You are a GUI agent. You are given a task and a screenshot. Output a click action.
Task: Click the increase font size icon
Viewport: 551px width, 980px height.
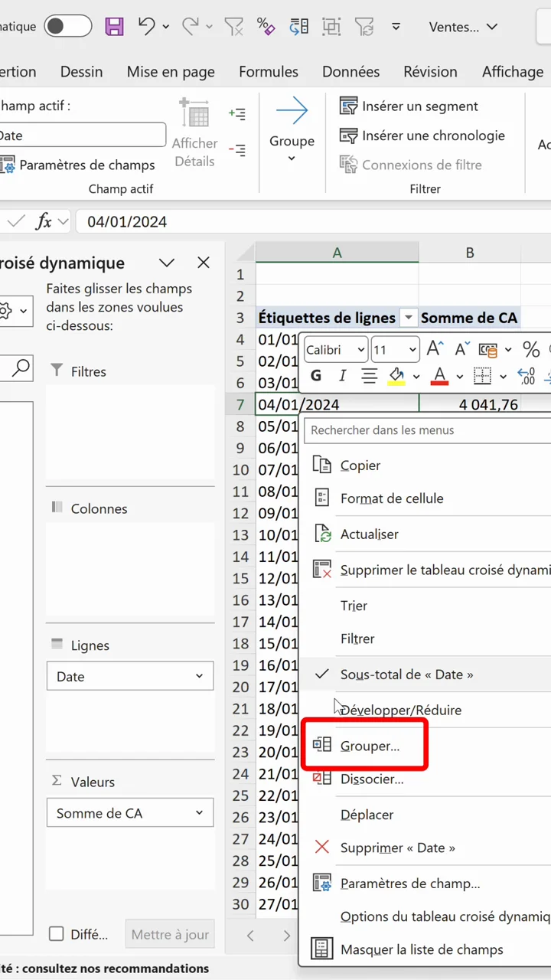(x=435, y=350)
